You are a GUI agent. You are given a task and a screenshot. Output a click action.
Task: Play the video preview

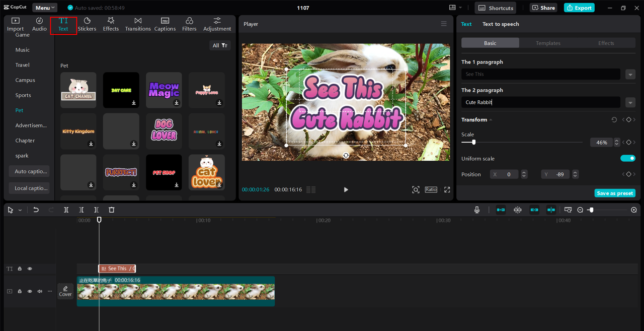(346, 189)
